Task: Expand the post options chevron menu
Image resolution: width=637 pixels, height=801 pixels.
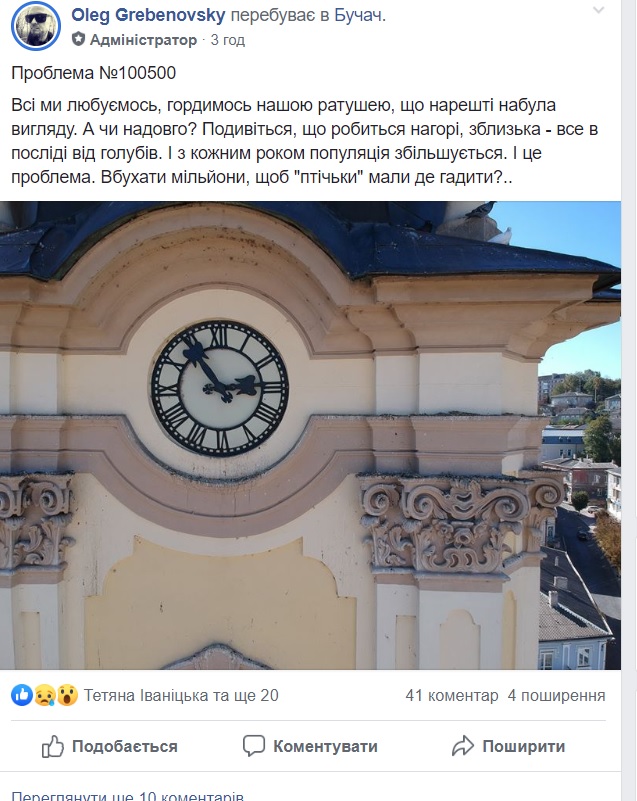Action: coord(598,10)
